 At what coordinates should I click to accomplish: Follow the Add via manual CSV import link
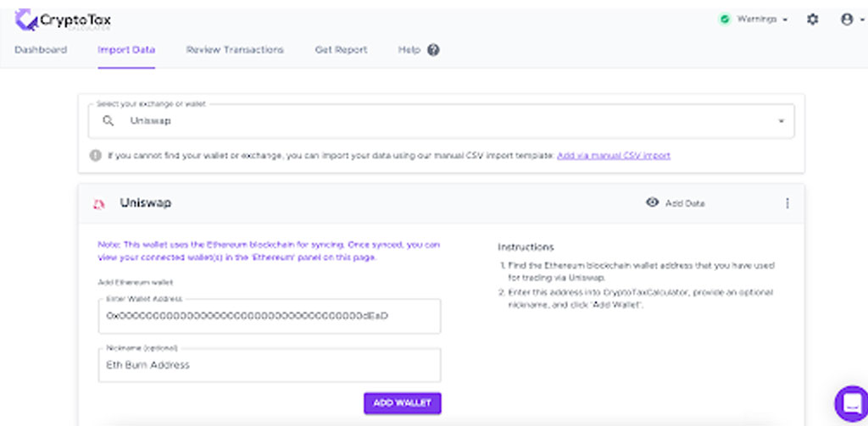614,156
